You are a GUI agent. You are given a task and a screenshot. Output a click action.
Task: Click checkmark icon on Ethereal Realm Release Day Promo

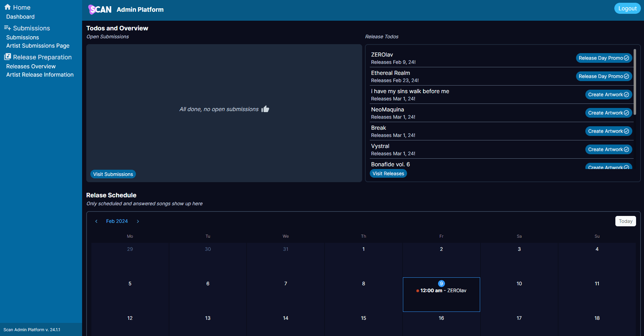626,76
